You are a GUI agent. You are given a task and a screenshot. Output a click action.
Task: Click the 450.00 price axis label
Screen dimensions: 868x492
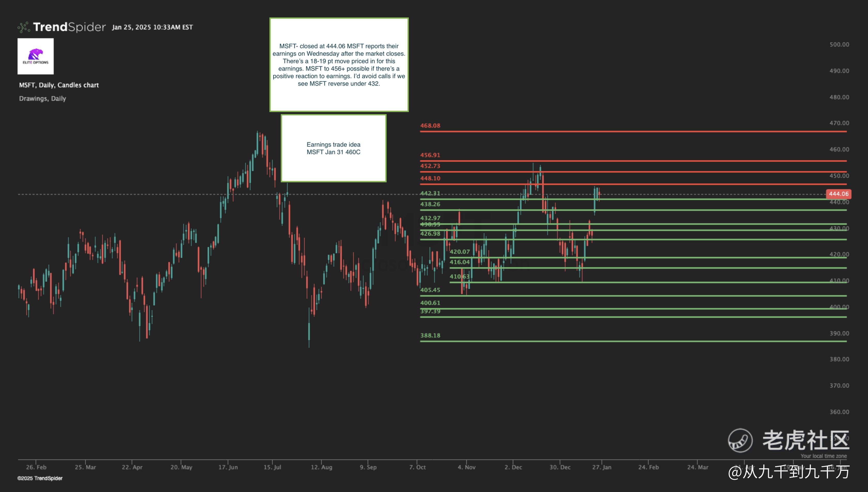(x=839, y=176)
